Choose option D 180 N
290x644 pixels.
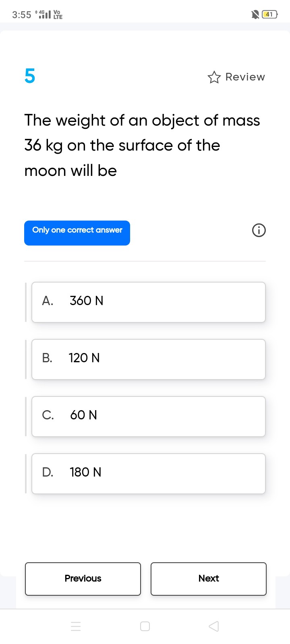click(149, 474)
